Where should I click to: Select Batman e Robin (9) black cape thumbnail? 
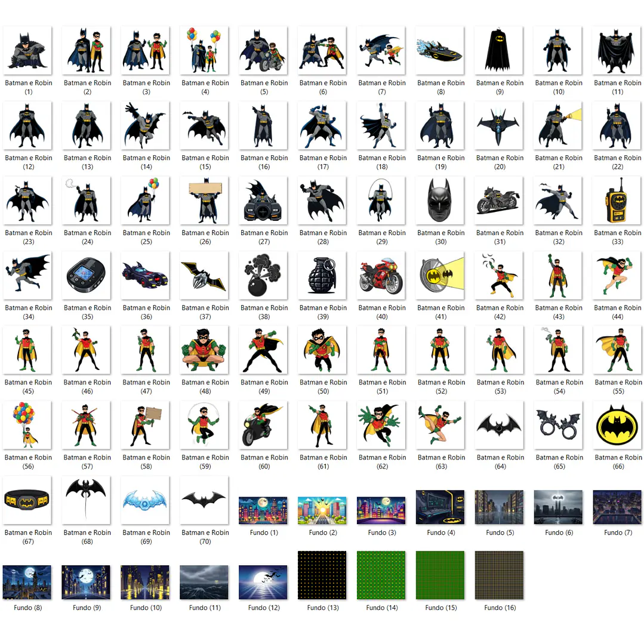coord(499,51)
